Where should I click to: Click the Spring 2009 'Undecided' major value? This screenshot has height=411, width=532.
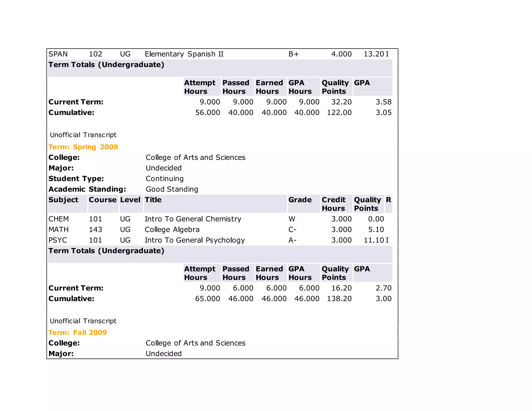tap(164, 168)
